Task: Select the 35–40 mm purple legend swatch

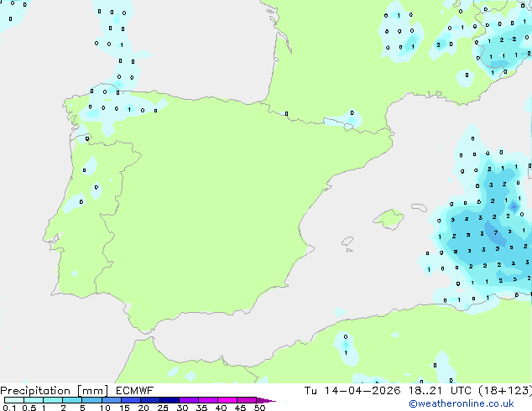Action: pyautogui.click(x=208, y=400)
